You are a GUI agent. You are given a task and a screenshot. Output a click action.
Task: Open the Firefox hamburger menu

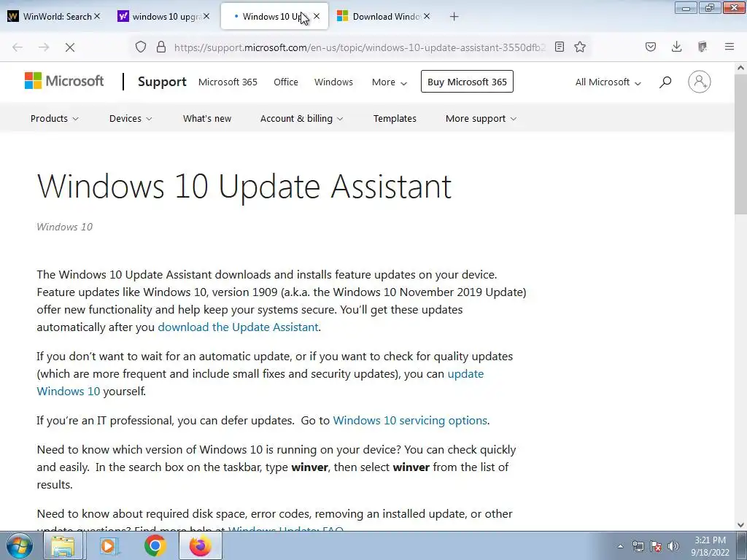pyautogui.click(x=729, y=47)
